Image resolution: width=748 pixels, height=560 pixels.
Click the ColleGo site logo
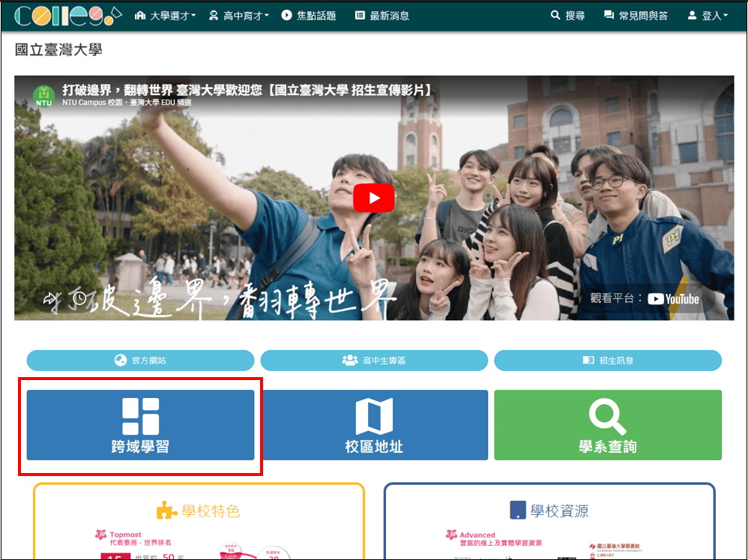pyautogui.click(x=67, y=16)
